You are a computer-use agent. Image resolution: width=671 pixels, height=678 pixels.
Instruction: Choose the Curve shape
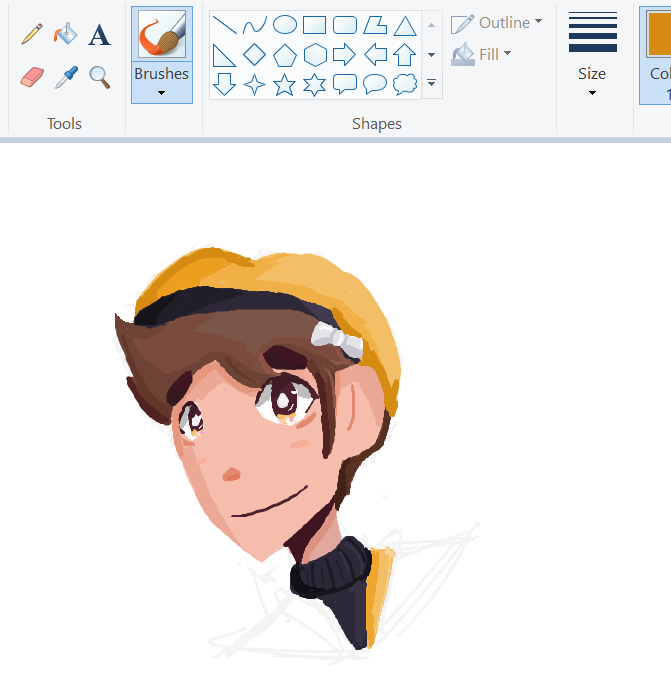coord(255,25)
